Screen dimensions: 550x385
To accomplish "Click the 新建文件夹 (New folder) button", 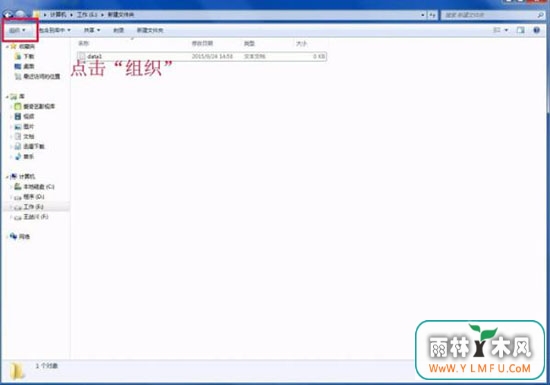I will point(150,30).
